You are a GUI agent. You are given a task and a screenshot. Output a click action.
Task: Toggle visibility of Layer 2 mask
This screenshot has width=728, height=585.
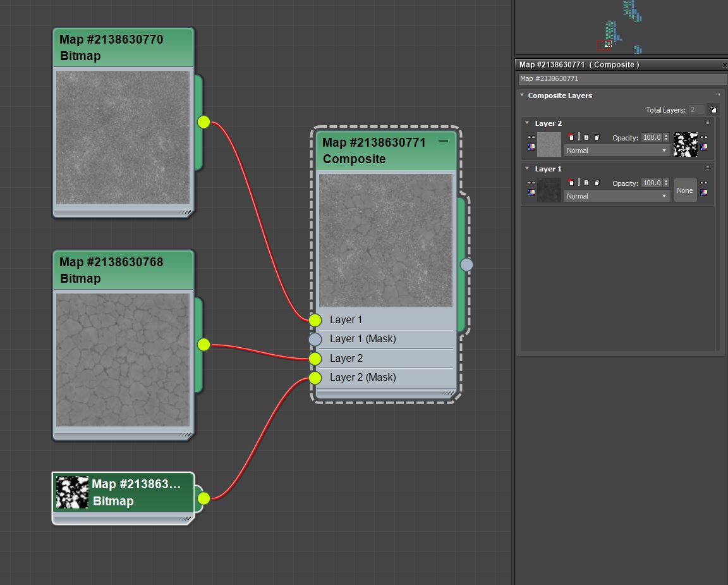(x=703, y=137)
